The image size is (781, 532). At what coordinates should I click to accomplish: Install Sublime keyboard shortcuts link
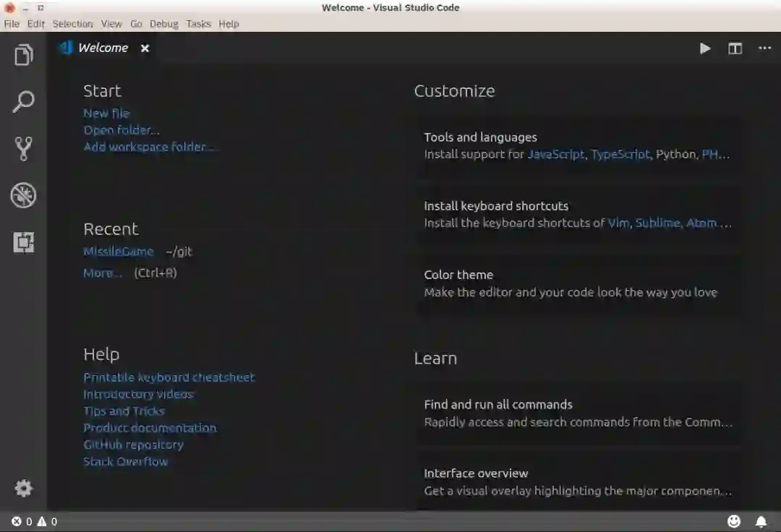pos(657,223)
